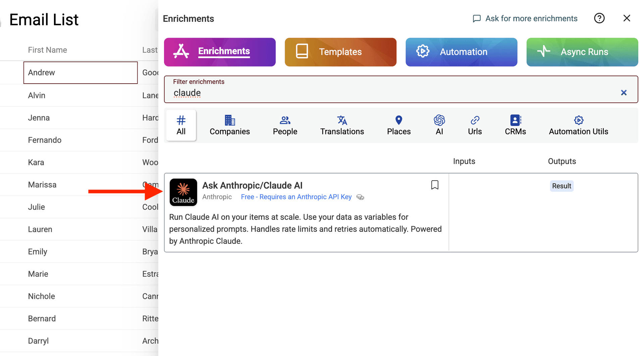Screen dimensions: 644x356
Task: Show All enrichment categories
Action: [x=181, y=125]
